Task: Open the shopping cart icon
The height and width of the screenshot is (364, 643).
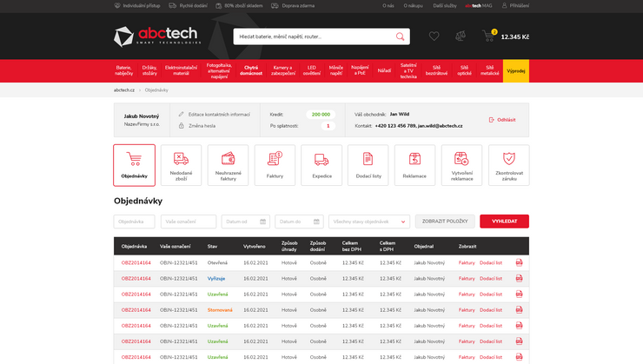Action: pyautogui.click(x=489, y=36)
